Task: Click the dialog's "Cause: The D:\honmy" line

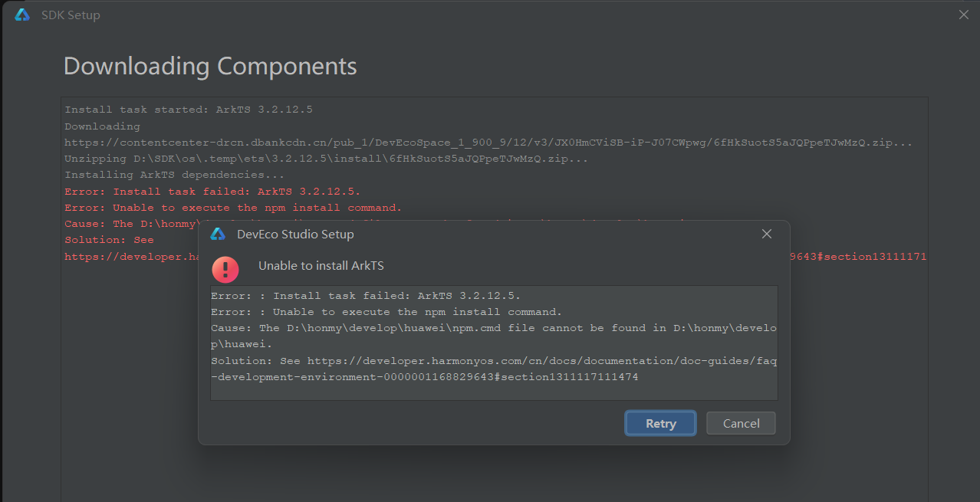Action: (x=493, y=328)
